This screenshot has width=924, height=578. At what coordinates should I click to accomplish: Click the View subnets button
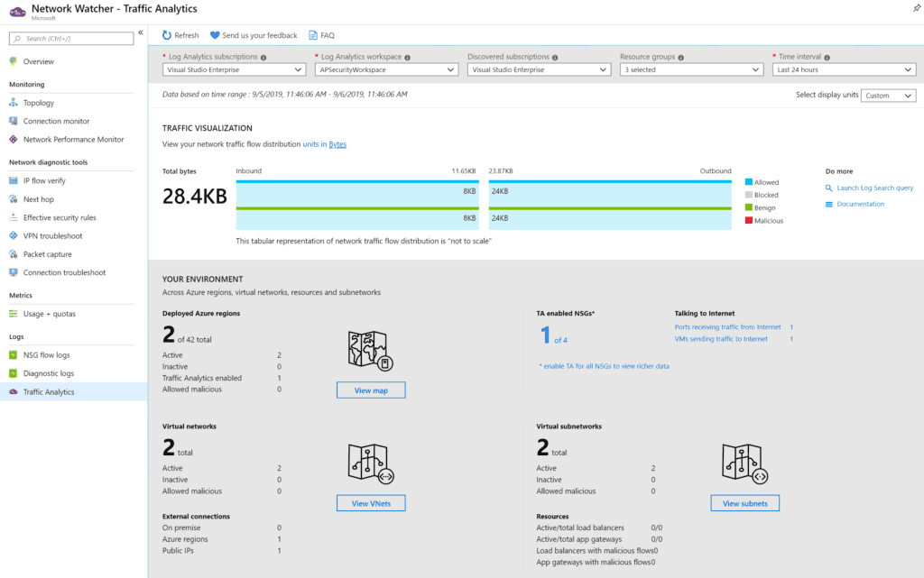click(744, 503)
